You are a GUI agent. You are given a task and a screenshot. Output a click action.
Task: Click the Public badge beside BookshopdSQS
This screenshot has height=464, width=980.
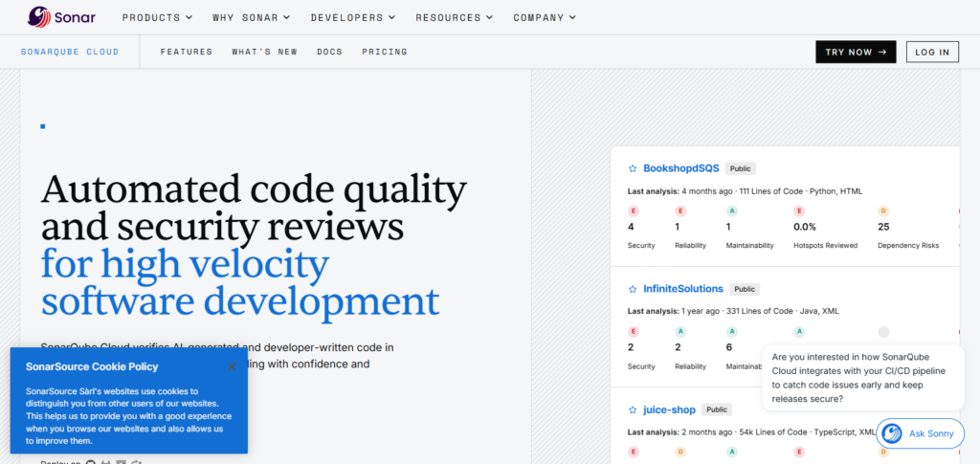point(741,168)
